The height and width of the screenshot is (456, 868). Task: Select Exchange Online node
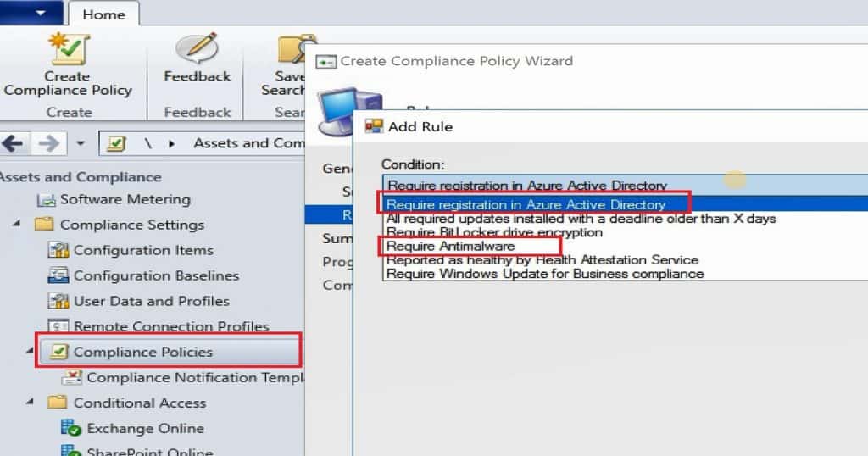pos(146,428)
